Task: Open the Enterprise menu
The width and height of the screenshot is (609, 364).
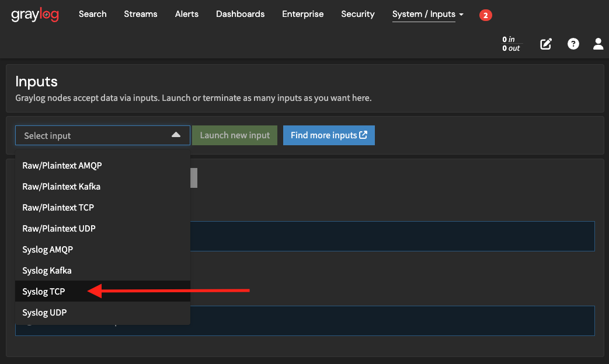Action: coord(303,14)
